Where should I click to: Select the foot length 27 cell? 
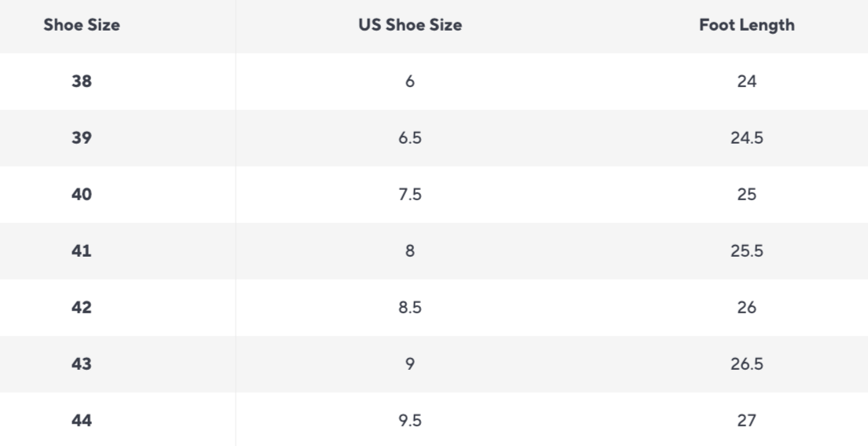pos(746,421)
